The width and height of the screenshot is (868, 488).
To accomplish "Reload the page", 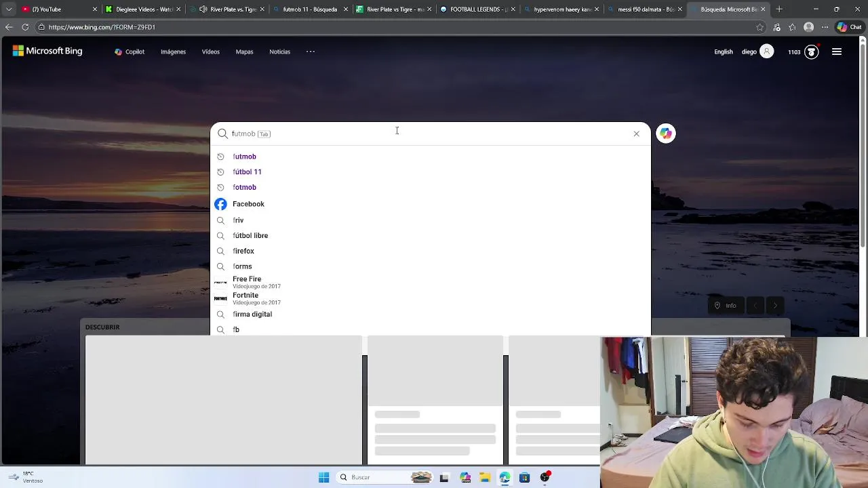I will 25,27.
